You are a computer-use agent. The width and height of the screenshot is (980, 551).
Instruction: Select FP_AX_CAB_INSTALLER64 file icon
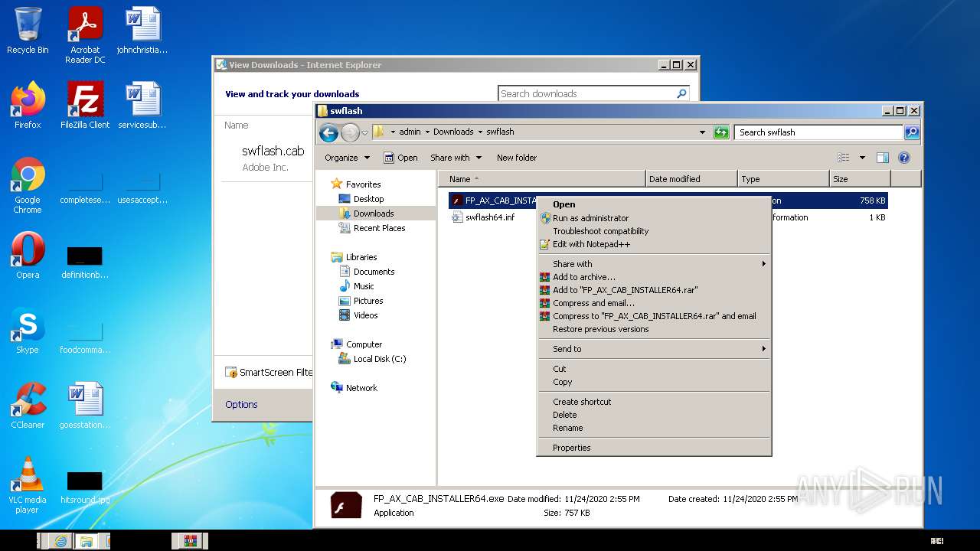pos(457,201)
